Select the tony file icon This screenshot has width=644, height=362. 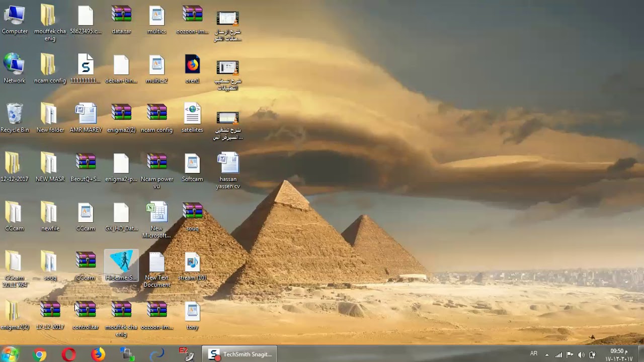192,316
